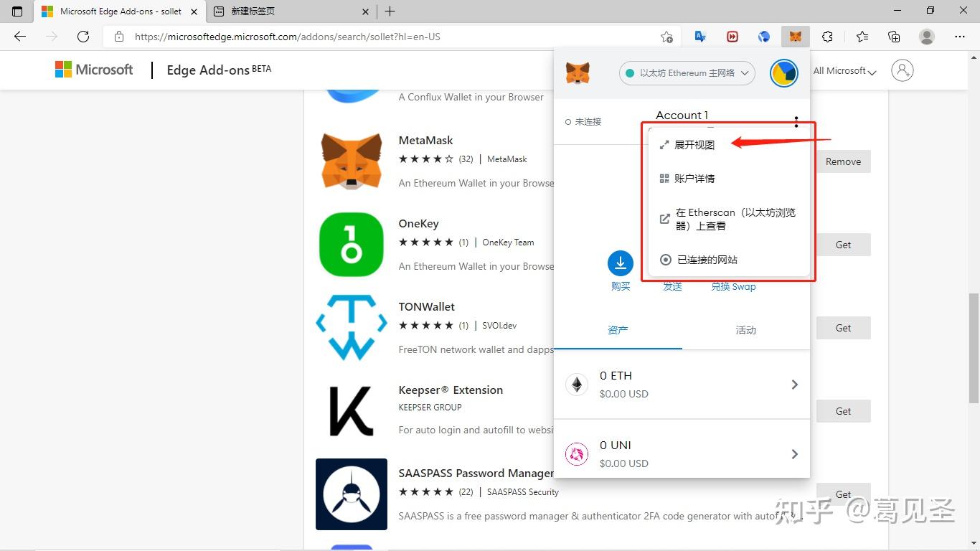This screenshot has height=551, width=980.
Task: Click the Edge profile avatar icon
Action: (x=927, y=37)
